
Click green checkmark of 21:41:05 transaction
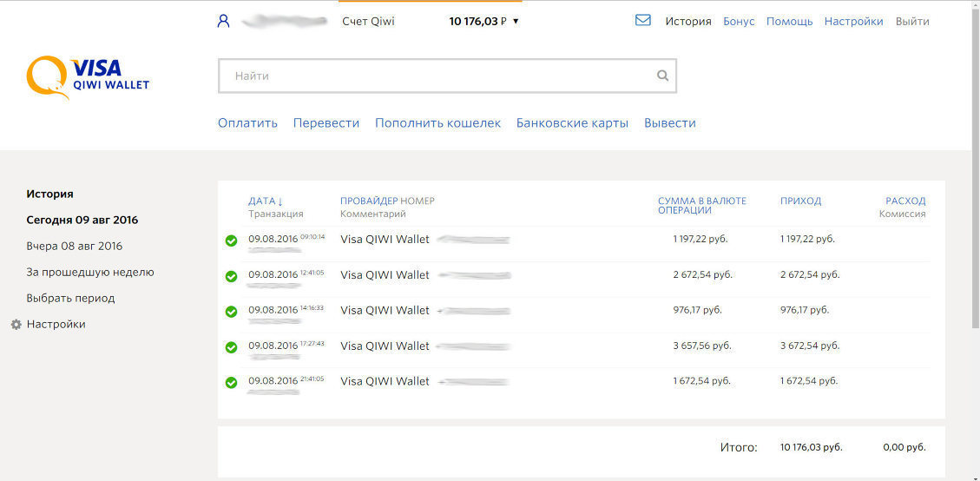point(231,383)
